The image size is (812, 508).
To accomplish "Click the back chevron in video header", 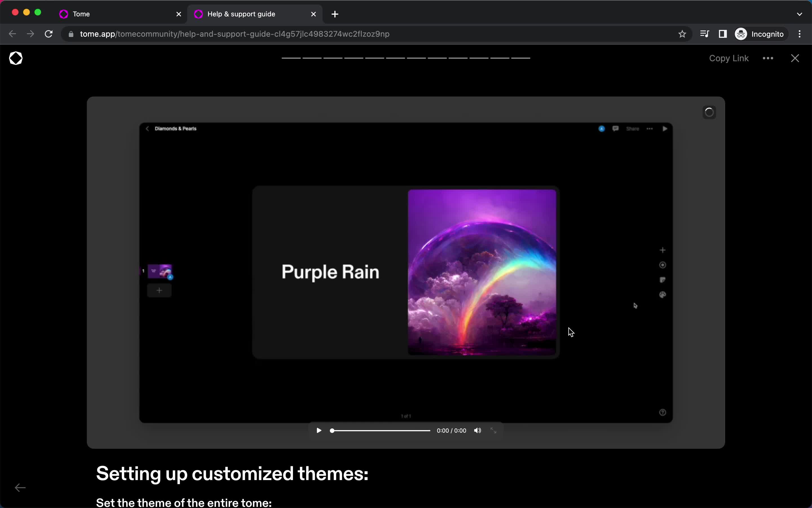I will point(147,129).
